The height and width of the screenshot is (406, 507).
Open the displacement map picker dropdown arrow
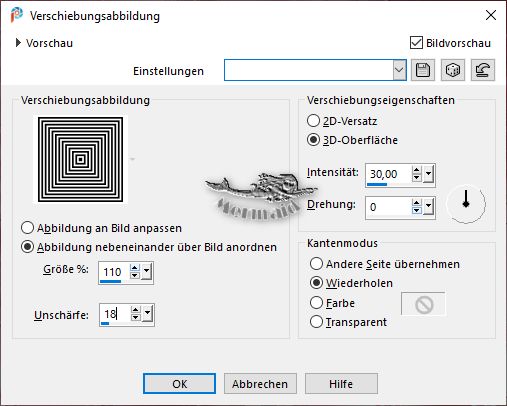tap(132, 159)
